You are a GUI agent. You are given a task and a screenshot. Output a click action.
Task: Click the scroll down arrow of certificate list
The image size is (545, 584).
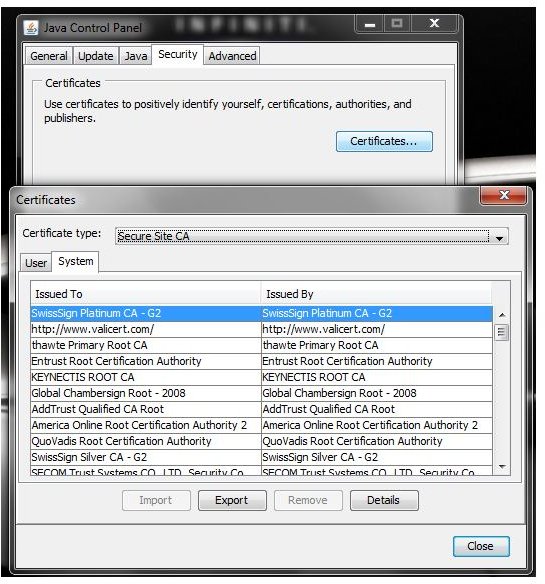(502, 467)
